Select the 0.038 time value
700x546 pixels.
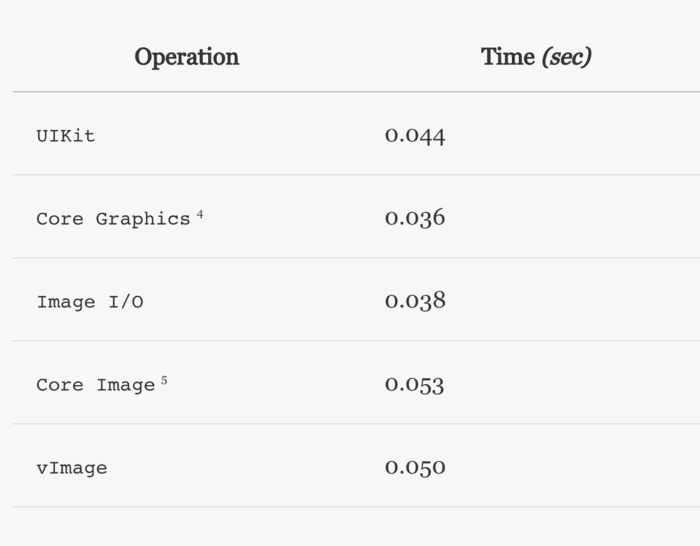415,302
